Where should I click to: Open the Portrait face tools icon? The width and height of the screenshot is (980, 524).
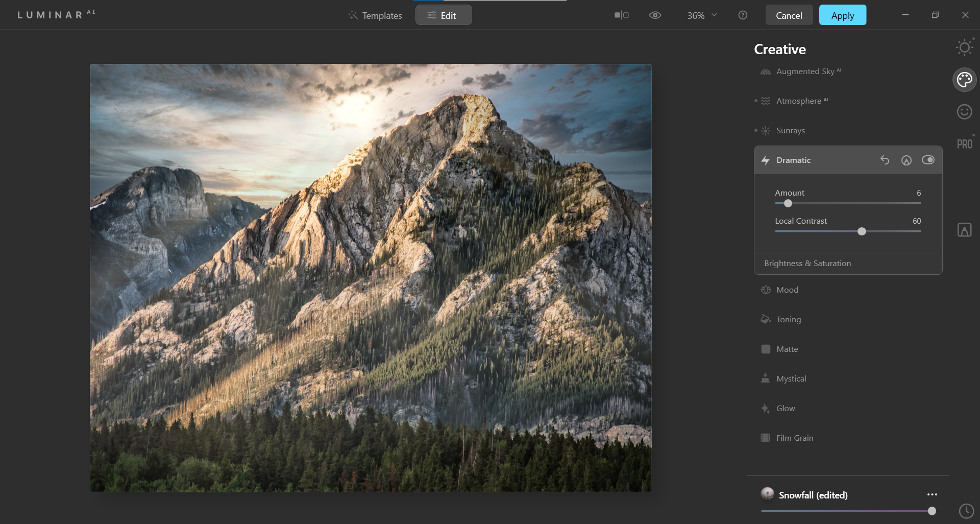[x=964, y=112]
